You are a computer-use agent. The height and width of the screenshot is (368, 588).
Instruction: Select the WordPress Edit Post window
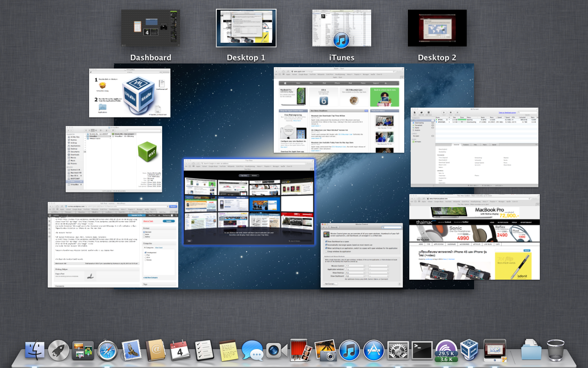click(x=113, y=245)
